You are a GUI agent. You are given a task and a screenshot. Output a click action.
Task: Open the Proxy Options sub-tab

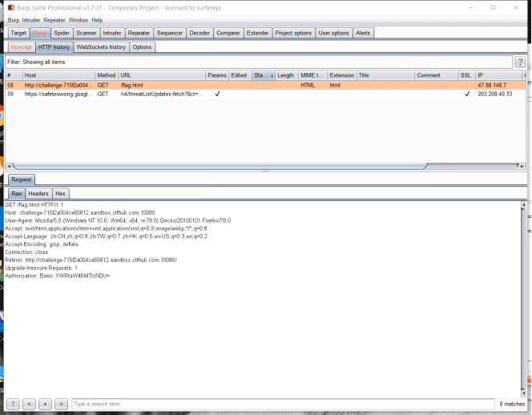click(142, 46)
